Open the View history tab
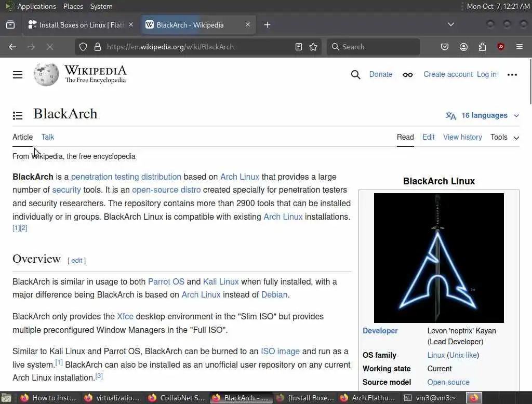This screenshot has width=532, height=404. click(x=462, y=137)
